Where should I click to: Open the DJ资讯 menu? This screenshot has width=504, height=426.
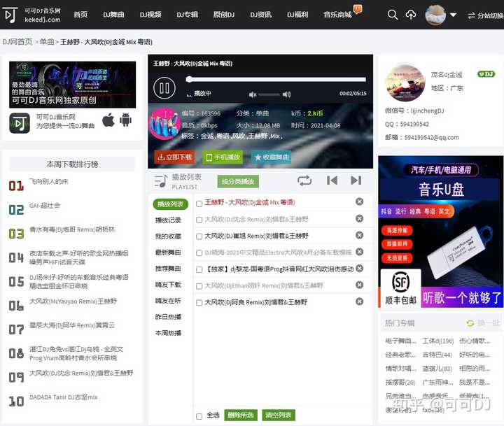[x=260, y=15]
